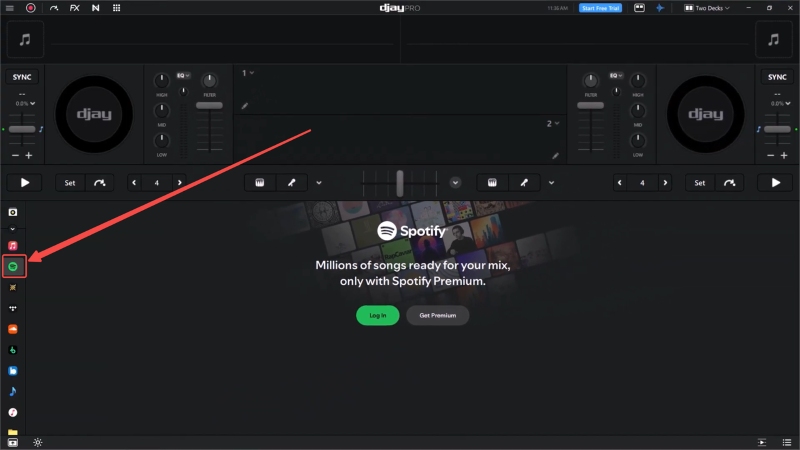
Task: Open the SoundCloud library source
Action: [13, 329]
